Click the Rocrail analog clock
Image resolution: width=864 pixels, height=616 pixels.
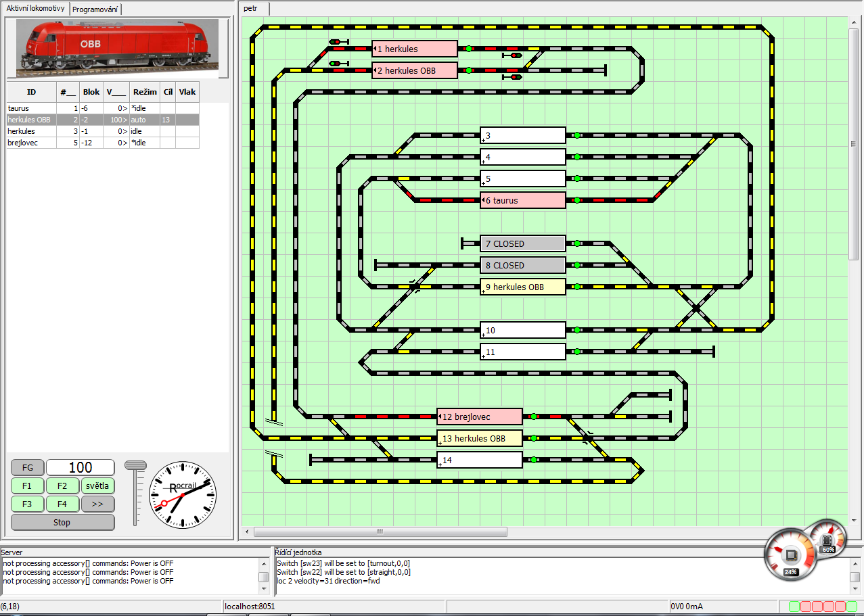pos(182,495)
